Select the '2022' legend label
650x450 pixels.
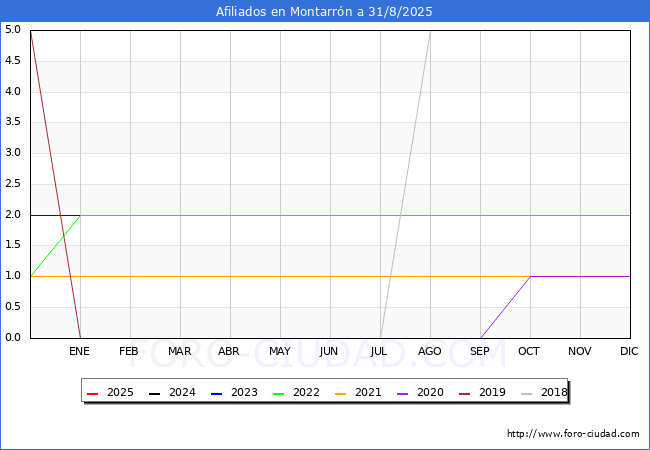point(306,392)
